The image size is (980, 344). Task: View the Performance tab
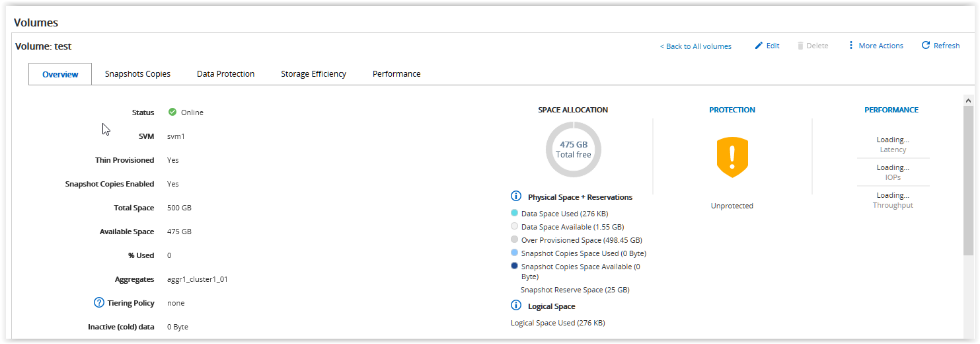click(396, 74)
